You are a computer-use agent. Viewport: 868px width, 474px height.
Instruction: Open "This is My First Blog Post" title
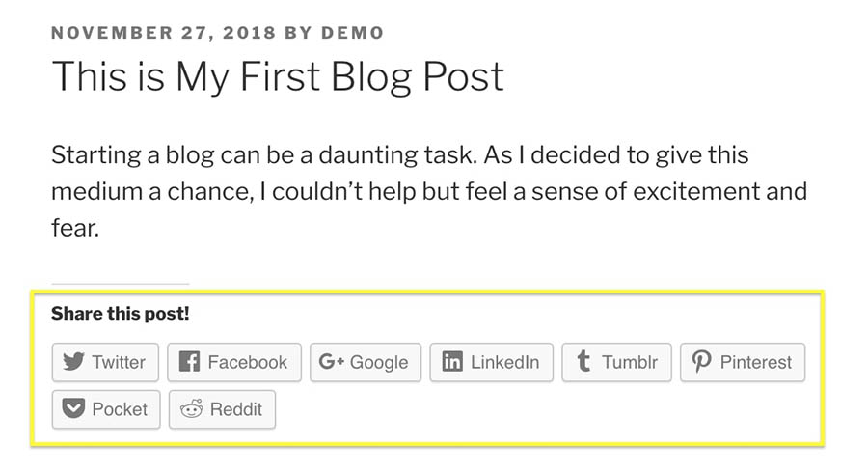(x=278, y=76)
